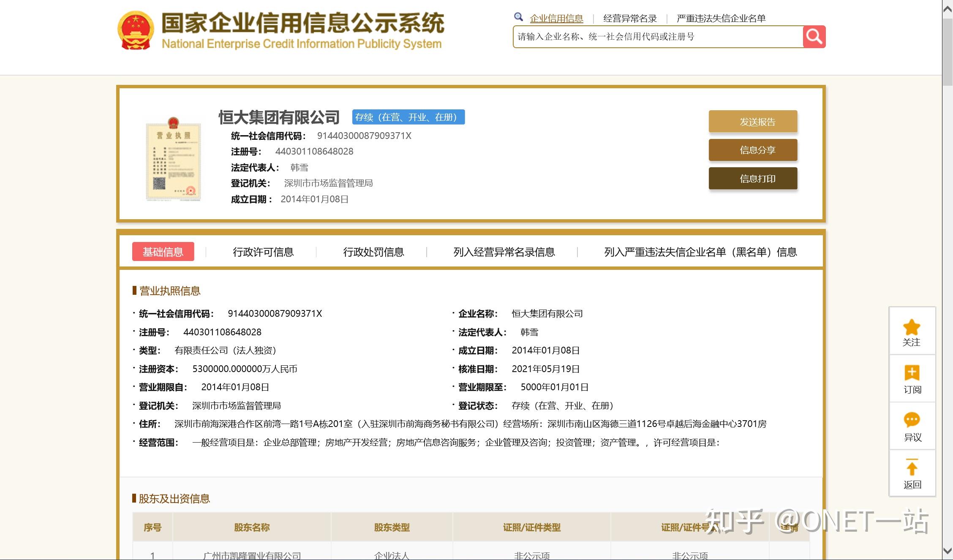Select the 基础信息 tab

163,252
